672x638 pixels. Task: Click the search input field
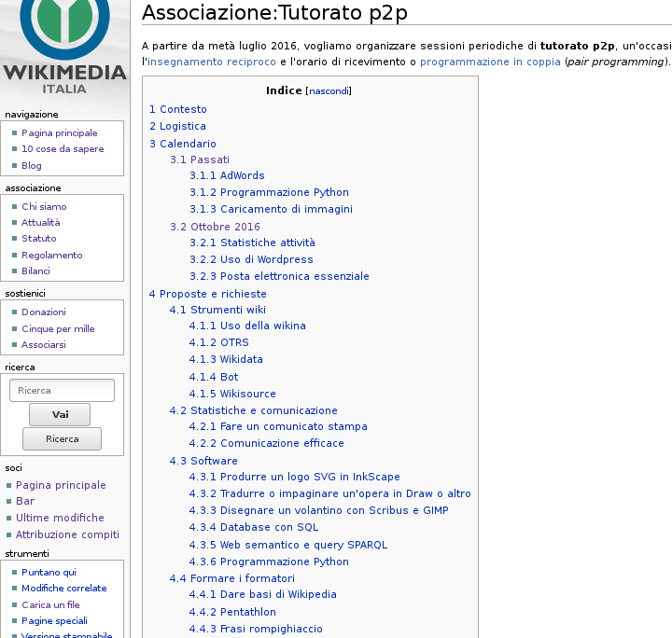[62, 391]
